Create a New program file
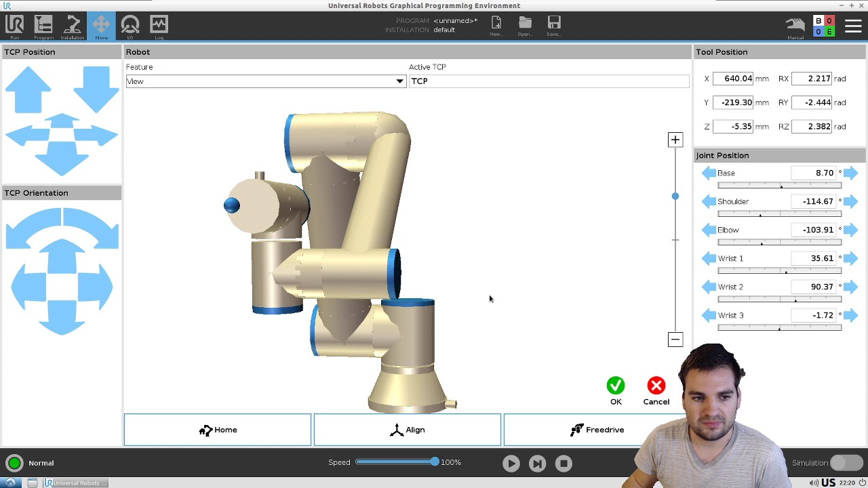Image resolution: width=868 pixels, height=488 pixels. (x=496, y=26)
